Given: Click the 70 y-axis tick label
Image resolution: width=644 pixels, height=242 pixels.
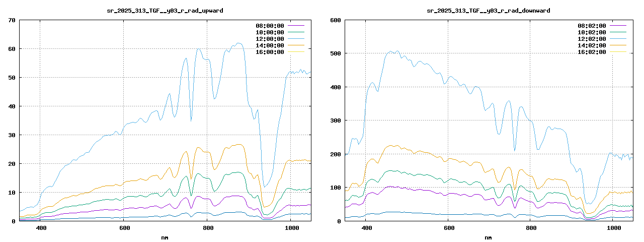Looking at the screenshot, I should tap(12, 20).
